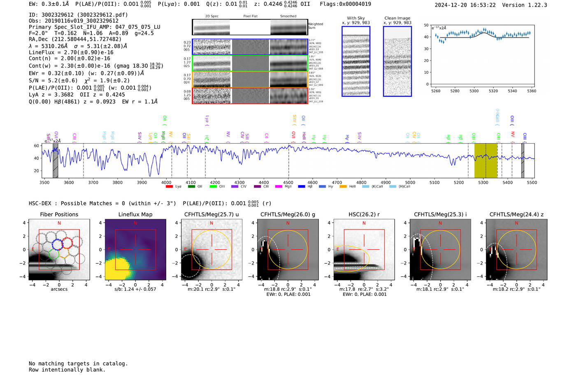This screenshot has height=392, width=576.
Task: Click the yellow highlighted band in full spectrum
Action: coord(486,160)
